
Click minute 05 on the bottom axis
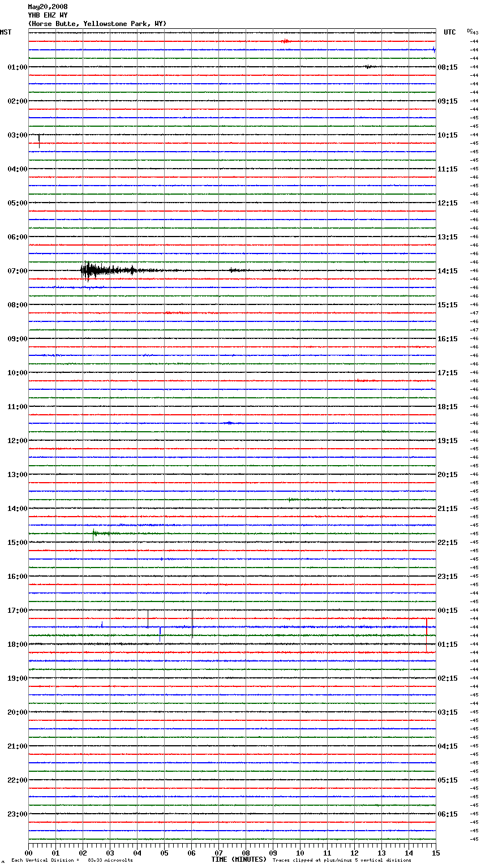[x=164, y=853]
